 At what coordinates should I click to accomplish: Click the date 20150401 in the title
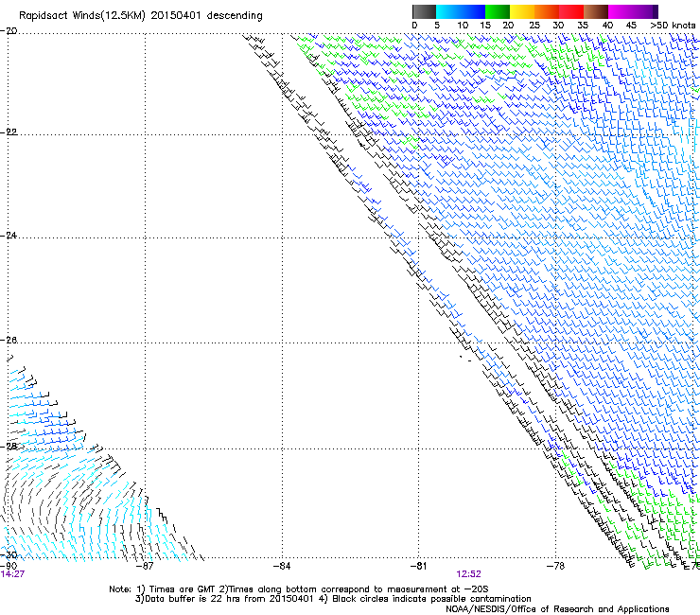coord(176,16)
